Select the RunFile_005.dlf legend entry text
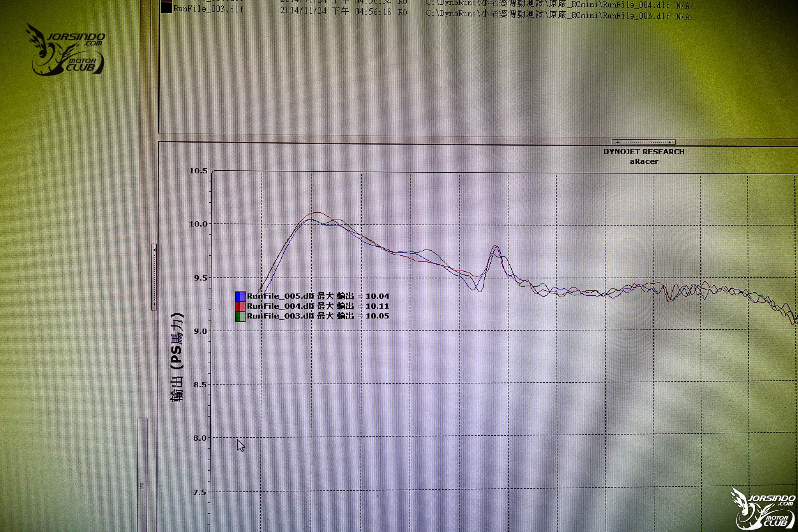The width and height of the screenshot is (798, 532). [318, 296]
